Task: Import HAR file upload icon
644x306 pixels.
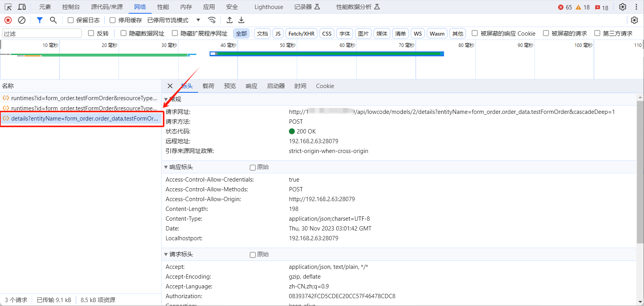Action: (230, 20)
